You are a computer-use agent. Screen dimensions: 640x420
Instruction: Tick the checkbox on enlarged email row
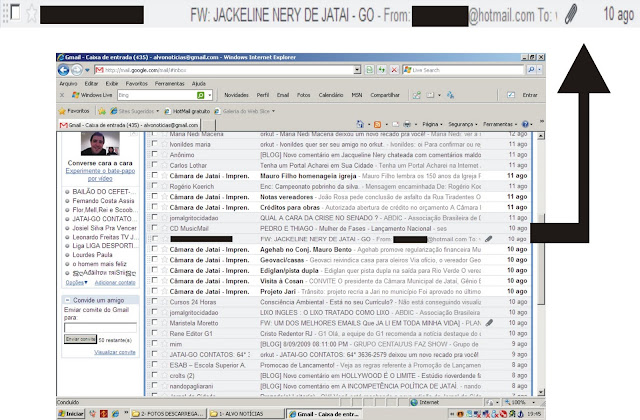click(x=15, y=13)
